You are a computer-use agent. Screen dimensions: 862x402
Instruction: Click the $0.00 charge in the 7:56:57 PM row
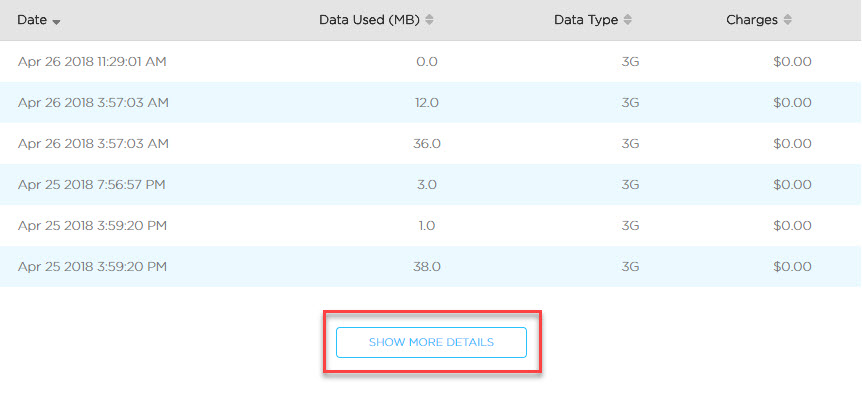click(792, 185)
